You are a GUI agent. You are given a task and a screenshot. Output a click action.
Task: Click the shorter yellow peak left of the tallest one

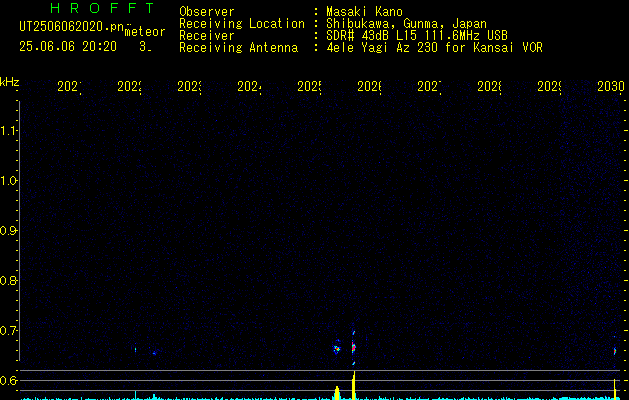337,393
